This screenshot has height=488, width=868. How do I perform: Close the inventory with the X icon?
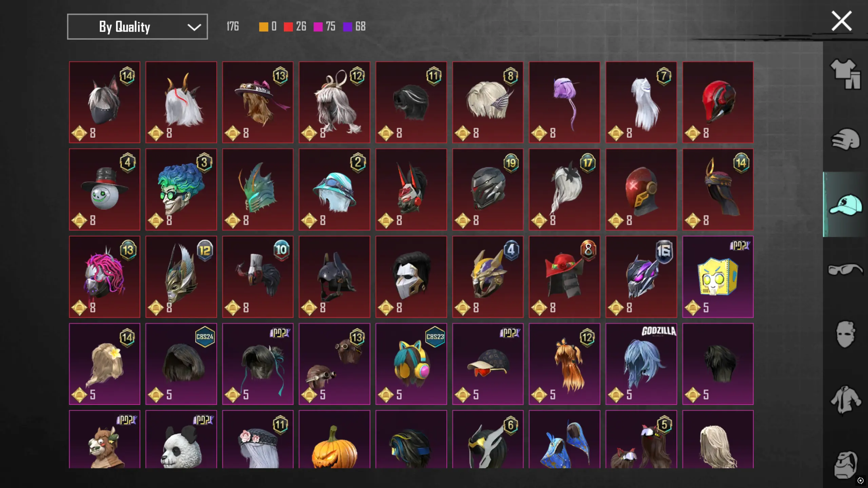841,21
